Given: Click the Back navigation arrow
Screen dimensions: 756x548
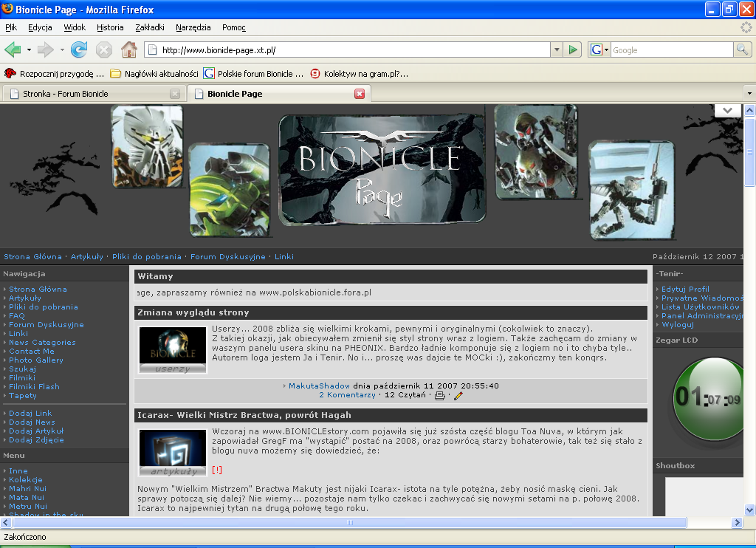Looking at the screenshot, I should [x=13, y=49].
